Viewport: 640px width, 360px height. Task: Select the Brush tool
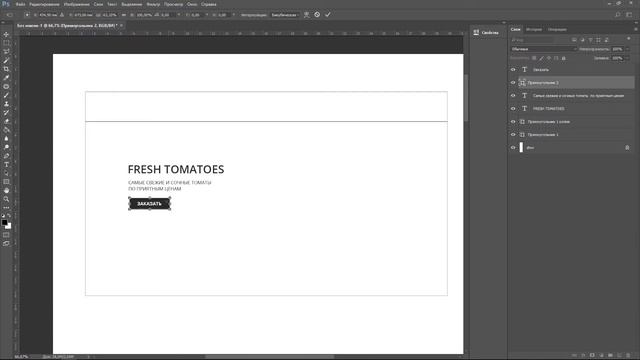pos(6,95)
